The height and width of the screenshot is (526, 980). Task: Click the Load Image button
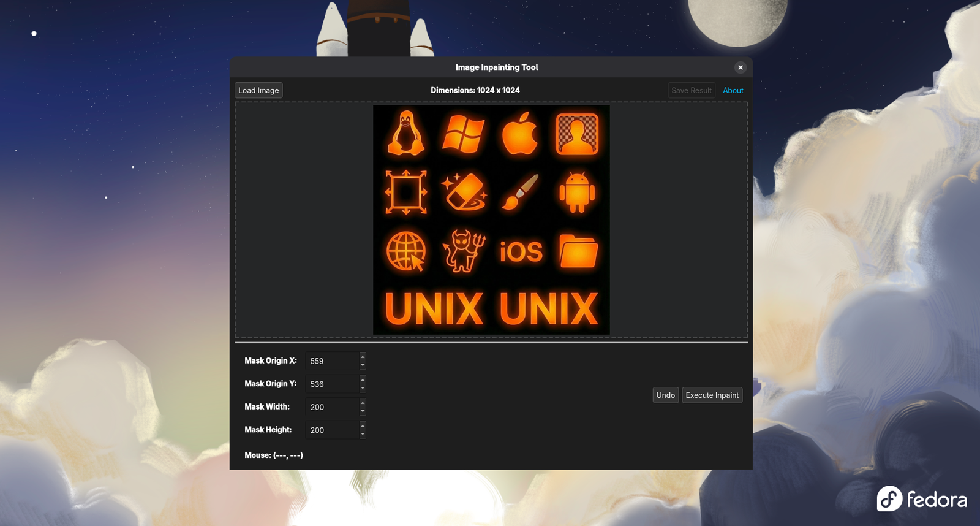tap(258, 90)
